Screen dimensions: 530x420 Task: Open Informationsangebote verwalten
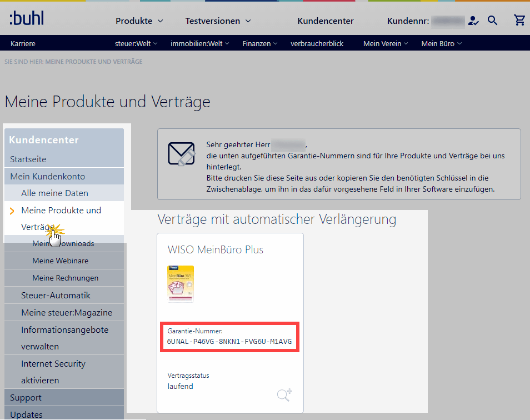(x=64, y=338)
